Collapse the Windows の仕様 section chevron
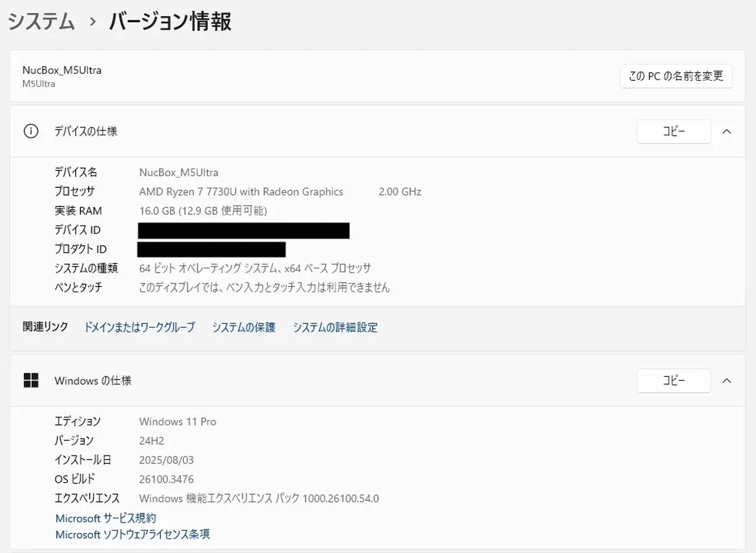 coord(726,380)
